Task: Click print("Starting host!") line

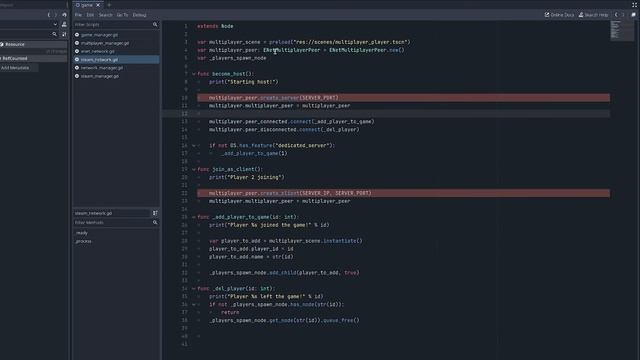Action: pos(243,82)
